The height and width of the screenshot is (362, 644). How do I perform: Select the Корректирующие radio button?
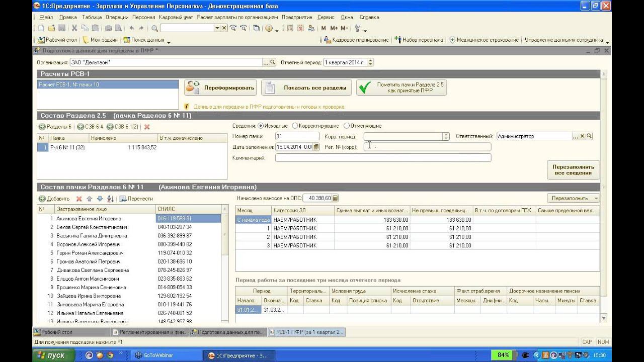point(295,126)
